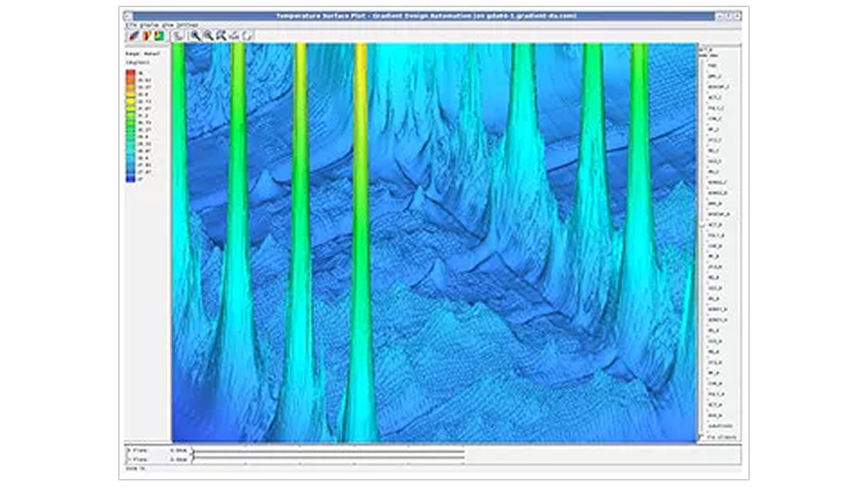Click the red pencil icon in toolbar
868x488 pixels.
pyautogui.click(x=133, y=36)
